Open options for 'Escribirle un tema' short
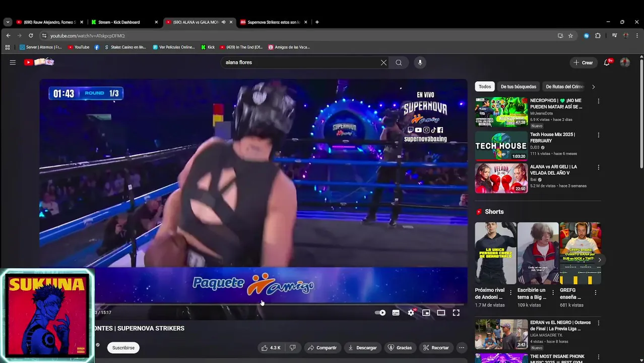 click(x=553, y=292)
